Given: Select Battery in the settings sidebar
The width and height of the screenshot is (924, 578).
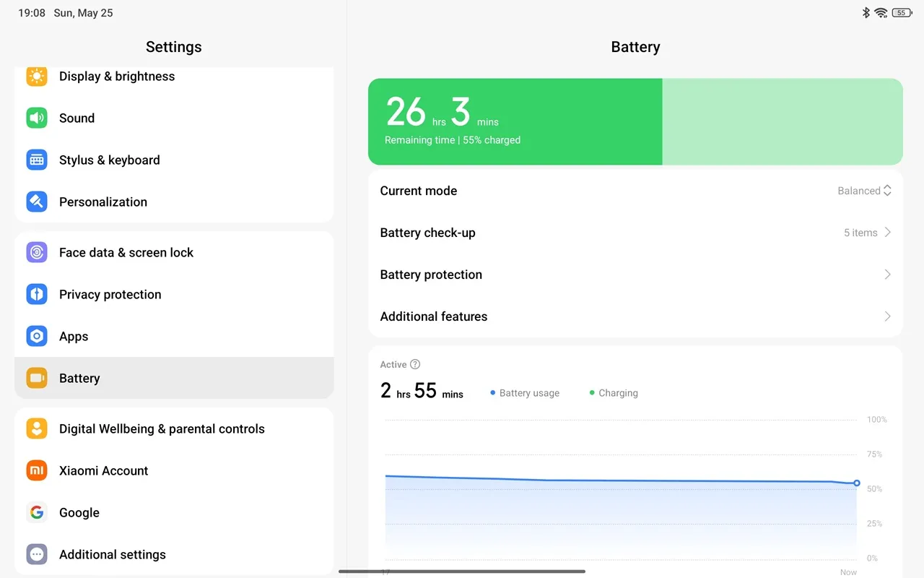Looking at the screenshot, I should tap(173, 379).
